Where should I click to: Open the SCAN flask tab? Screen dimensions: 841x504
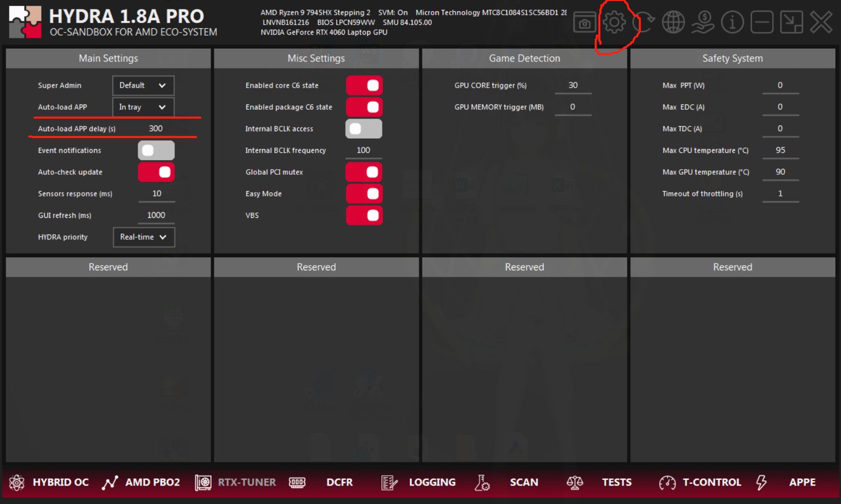(506, 482)
